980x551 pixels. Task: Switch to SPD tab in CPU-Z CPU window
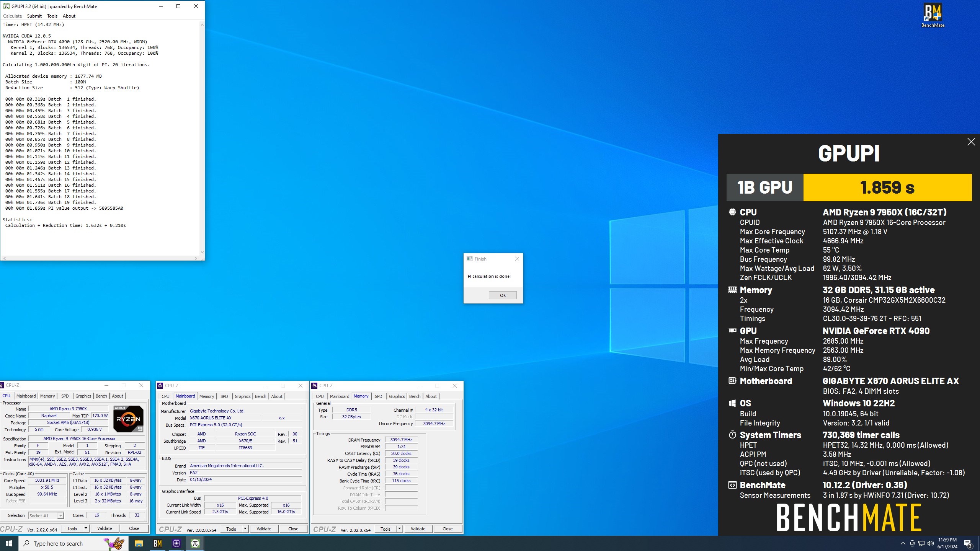pos(65,396)
